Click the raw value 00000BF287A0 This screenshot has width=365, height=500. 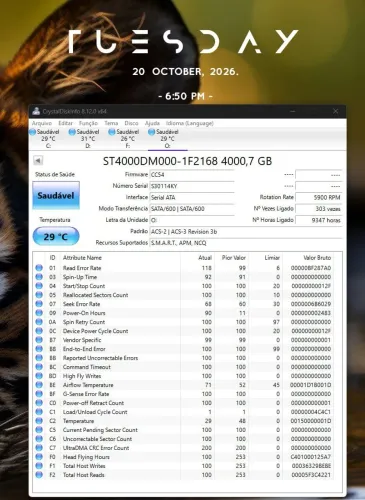[311, 268]
